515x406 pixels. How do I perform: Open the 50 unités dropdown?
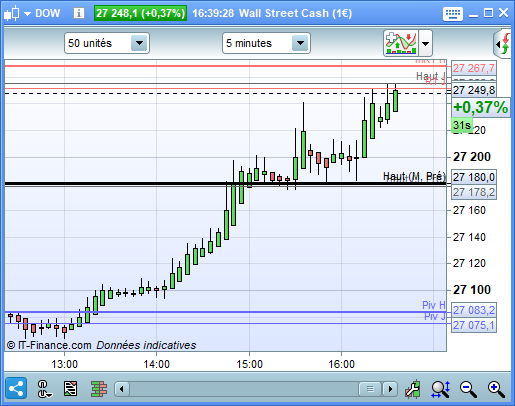(x=107, y=43)
